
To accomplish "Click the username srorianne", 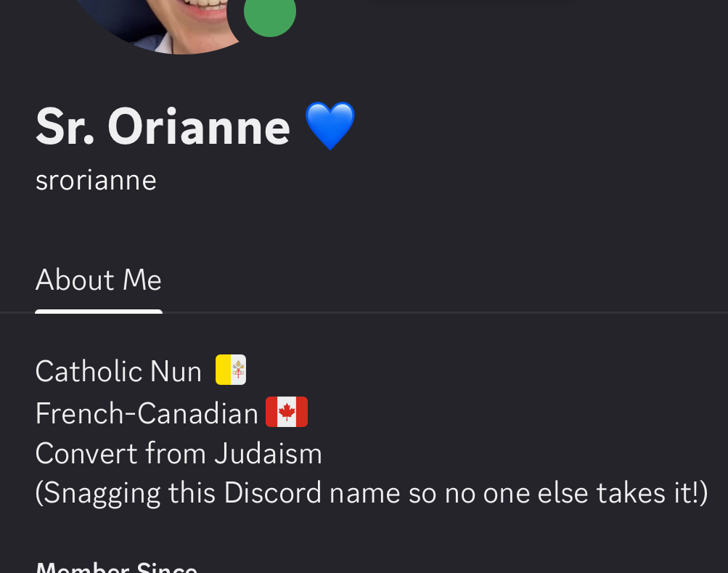I will (96, 180).
